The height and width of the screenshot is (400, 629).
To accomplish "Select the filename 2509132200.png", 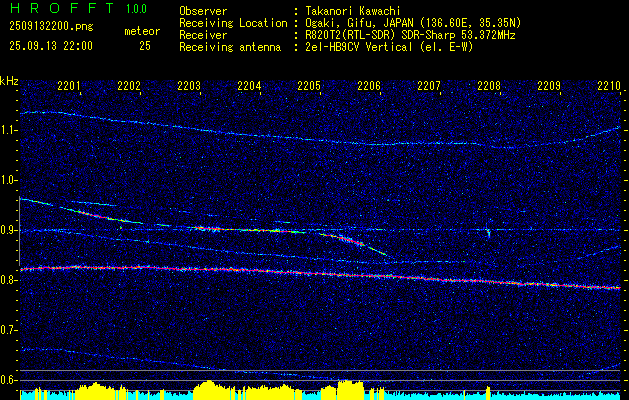I will click(51, 26).
